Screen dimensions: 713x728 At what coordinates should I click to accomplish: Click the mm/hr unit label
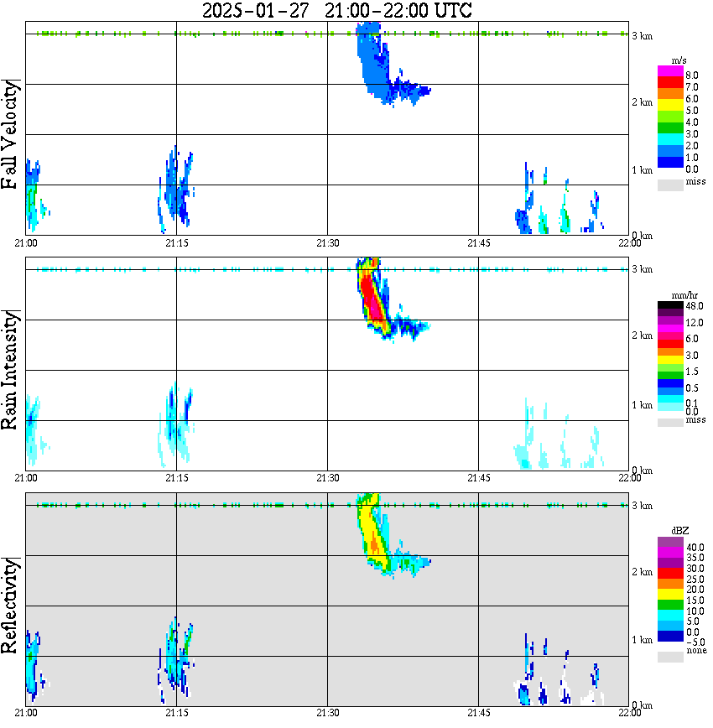coord(684,295)
